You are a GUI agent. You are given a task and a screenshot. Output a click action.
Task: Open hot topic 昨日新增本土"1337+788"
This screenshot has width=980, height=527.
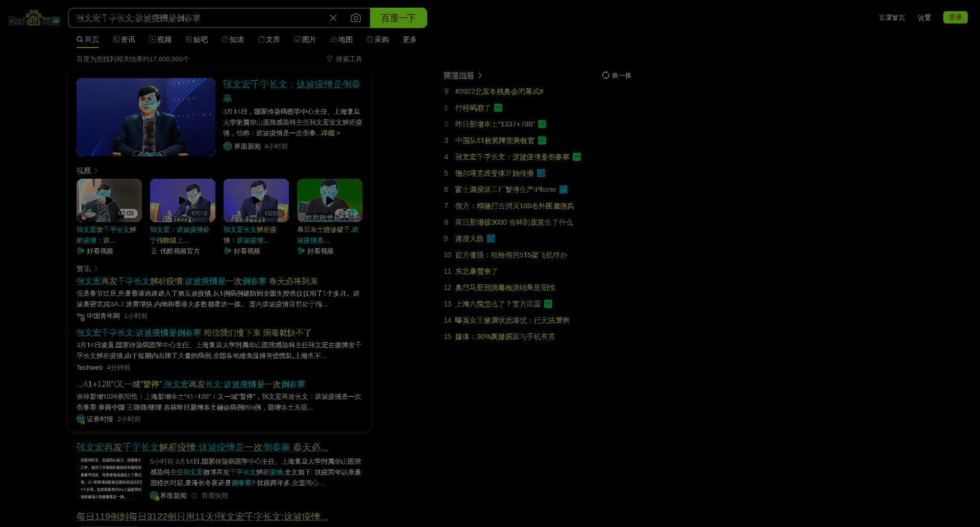coord(495,124)
